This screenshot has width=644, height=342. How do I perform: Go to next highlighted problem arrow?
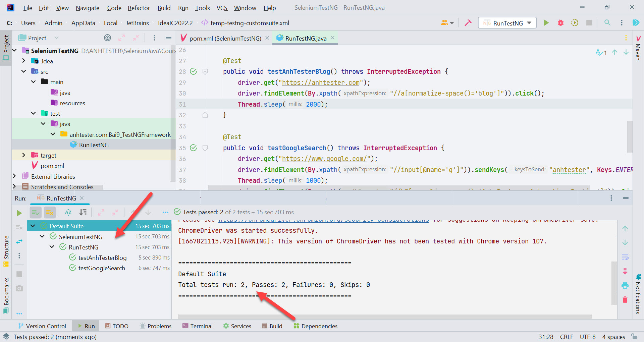point(626,52)
